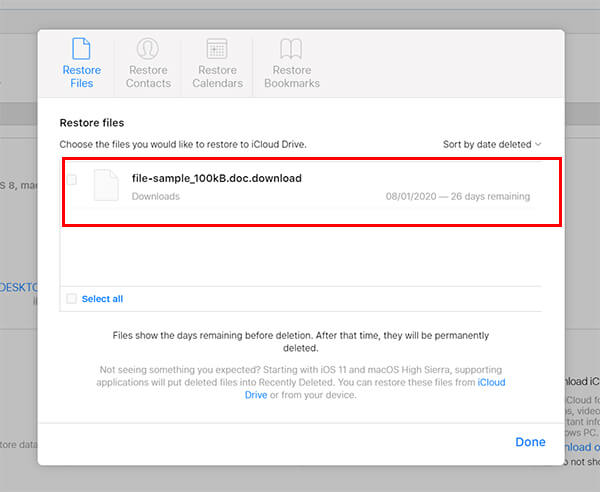Click the file name file-sample_100kB.doc.download
Image resolution: width=600 pixels, height=492 pixels.
[x=217, y=178]
